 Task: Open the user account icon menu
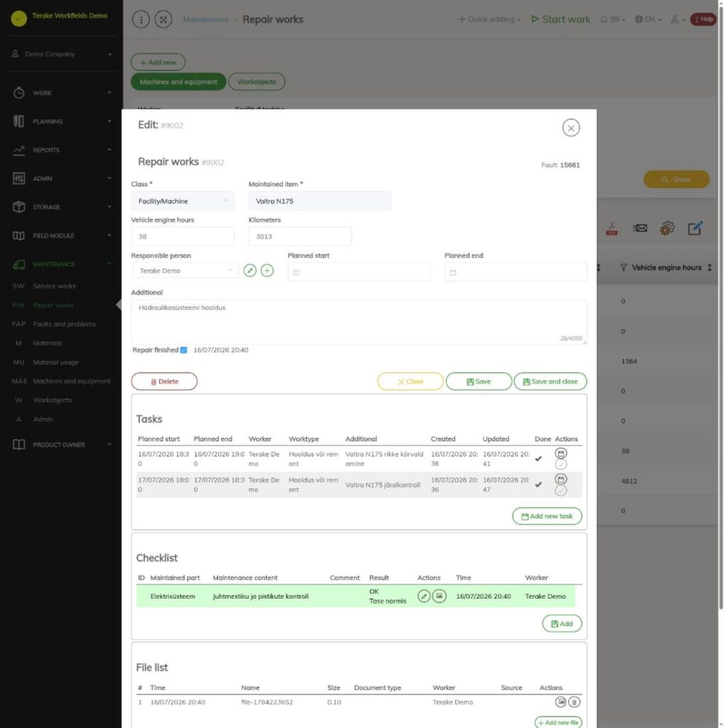pyautogui.click(x=677, y=19)
